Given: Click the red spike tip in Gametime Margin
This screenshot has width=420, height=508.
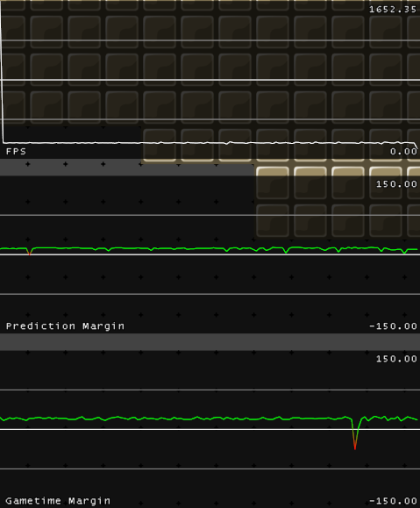Looking at the screenshot, I should coord(355,447).
